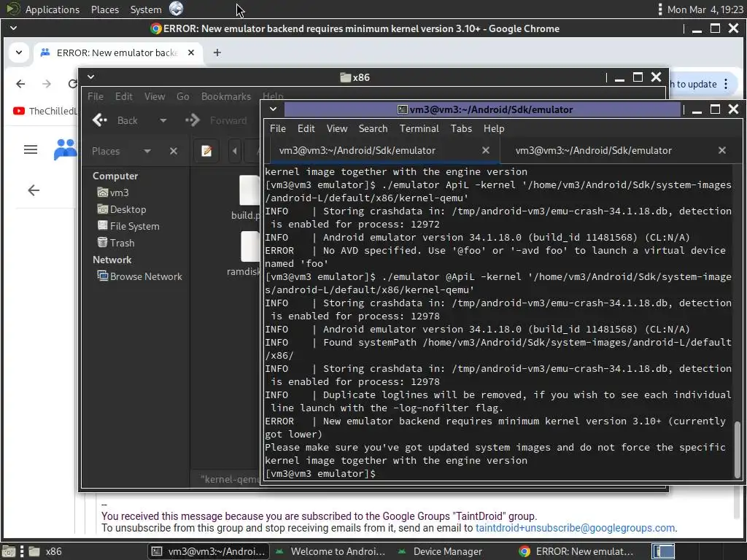The image size is (747, 560).
Task: Select File System in sidebar
Action: coord(128,226)
